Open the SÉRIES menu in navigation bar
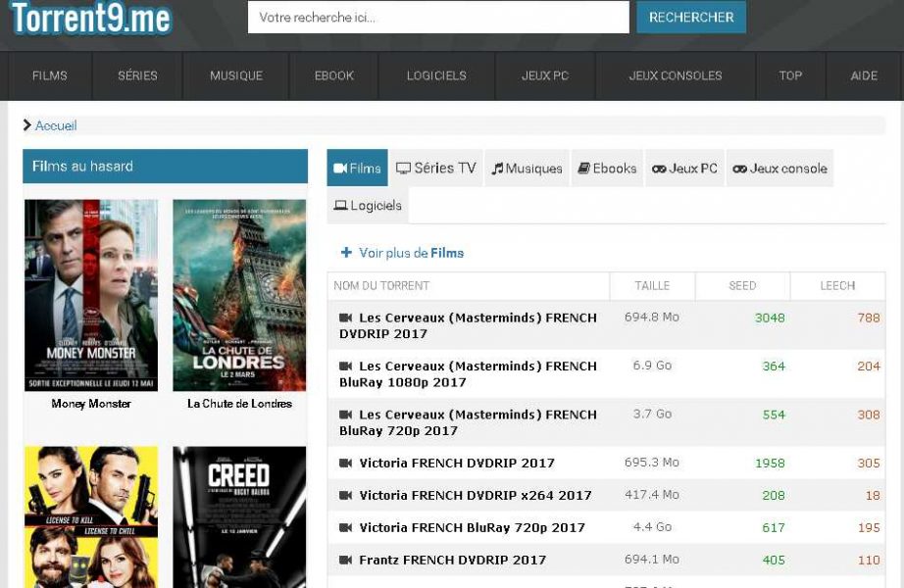 137,75
